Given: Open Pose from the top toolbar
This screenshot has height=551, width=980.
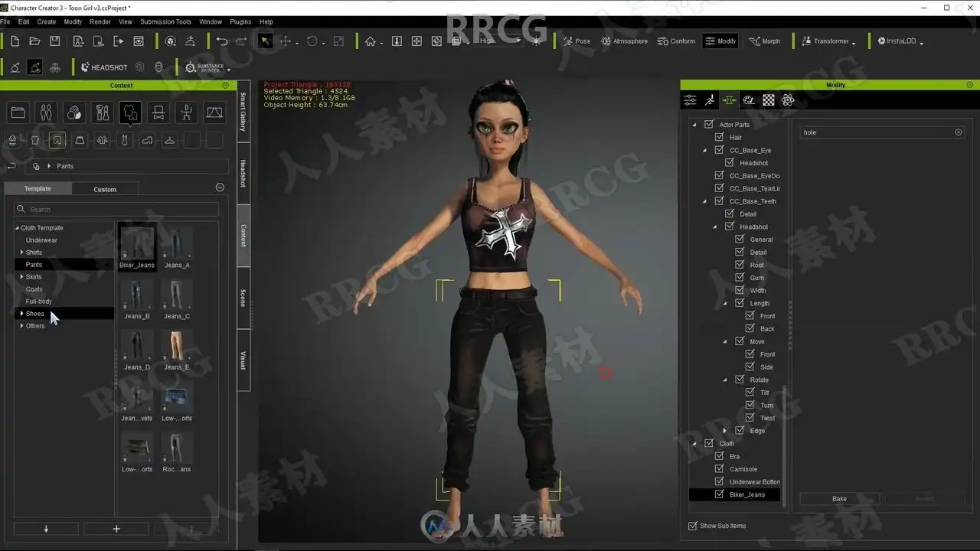Looking at the screenshot, I should (577, 41).
